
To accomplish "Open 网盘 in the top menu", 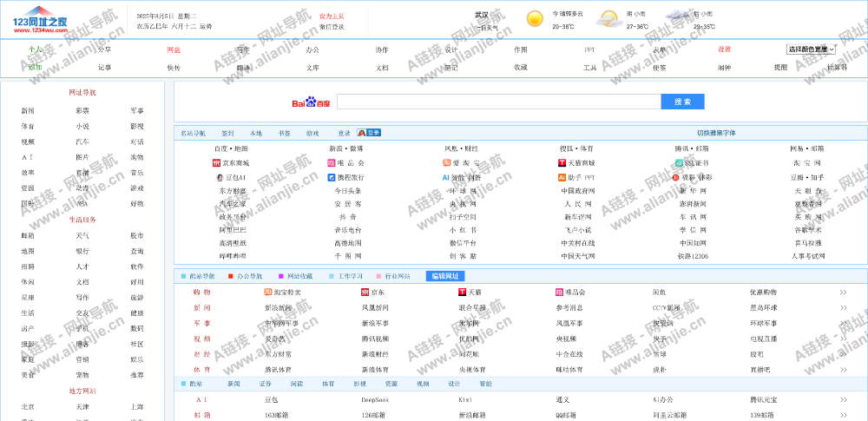I will click(174, 49).
